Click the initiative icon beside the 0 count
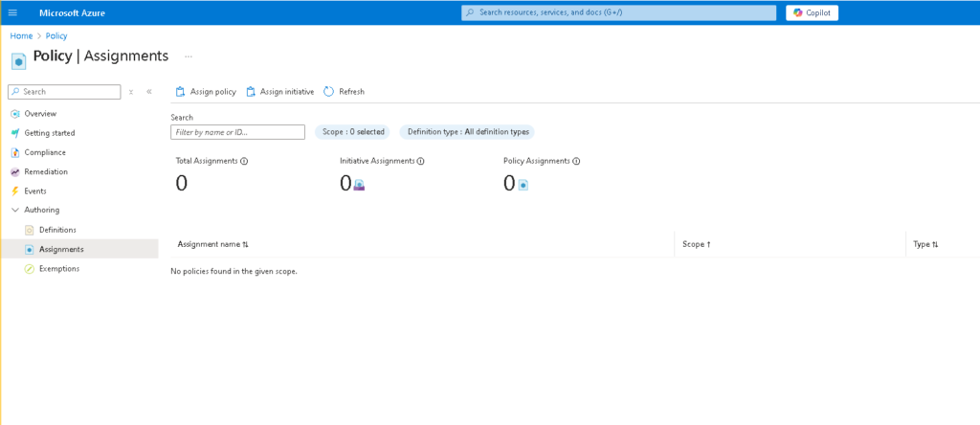Image resolution: width=980 pixels, height=425 pixels. pos(360,185)
